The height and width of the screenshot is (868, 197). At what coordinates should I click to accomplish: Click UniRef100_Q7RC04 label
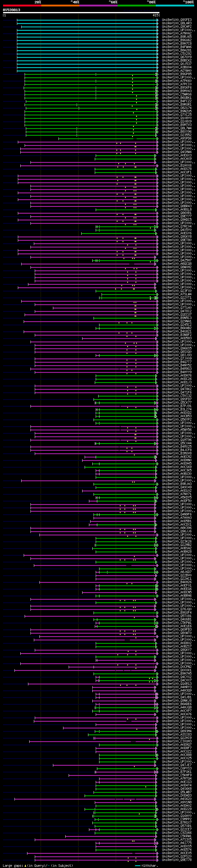coord(177,226)
